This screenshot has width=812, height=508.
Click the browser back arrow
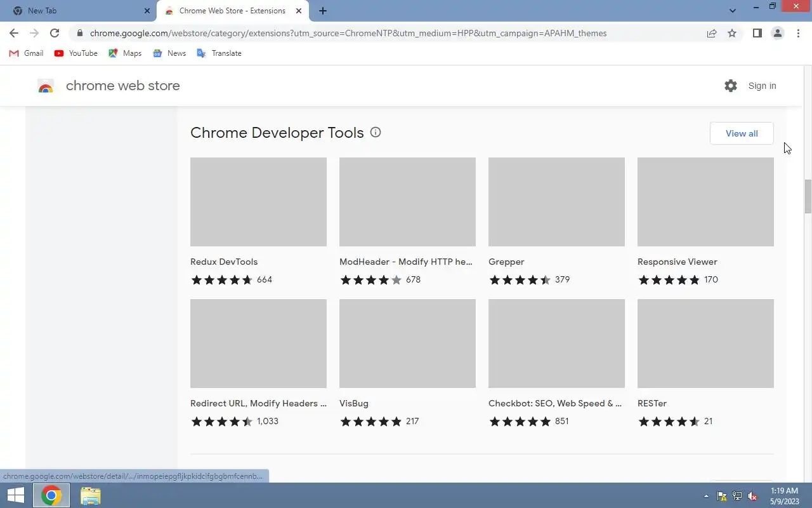tap(14, 33)
